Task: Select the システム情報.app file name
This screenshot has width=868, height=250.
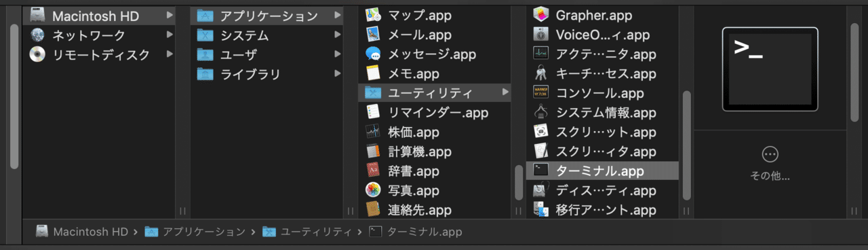Action: click(606, 112)
